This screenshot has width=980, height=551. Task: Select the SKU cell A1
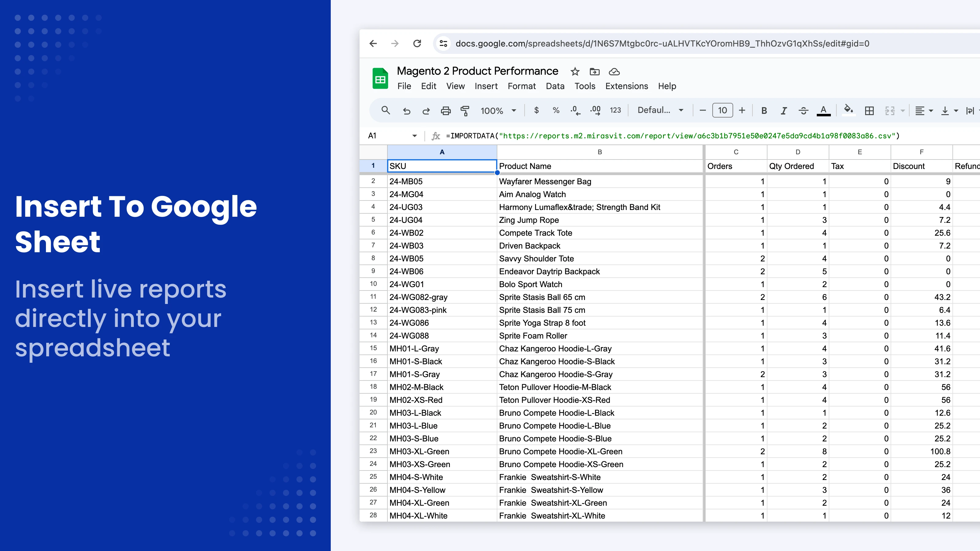coord(442,166)
